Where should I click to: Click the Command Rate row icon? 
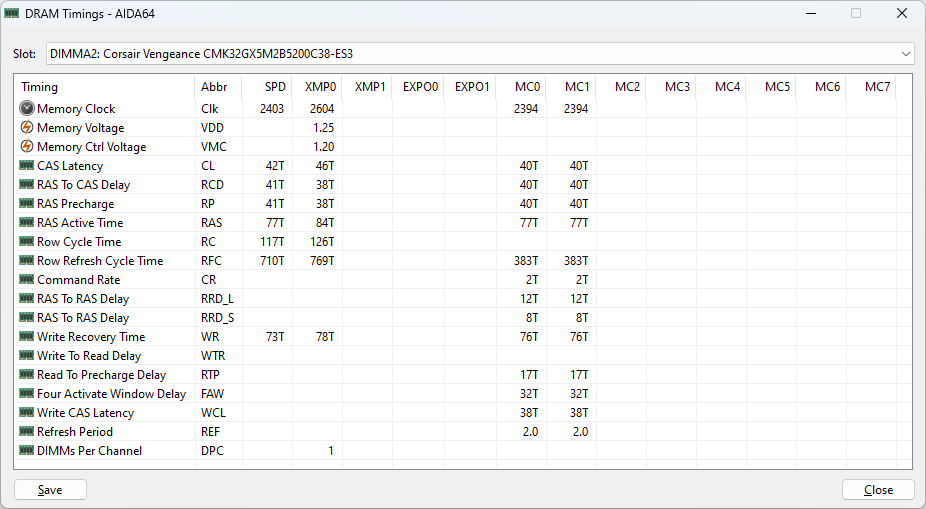pos(27,279)
